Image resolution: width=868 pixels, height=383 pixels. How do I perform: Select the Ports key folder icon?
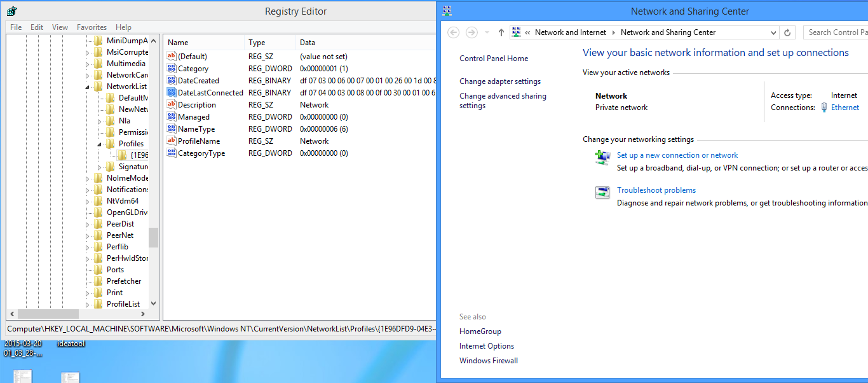coord(98,270)
